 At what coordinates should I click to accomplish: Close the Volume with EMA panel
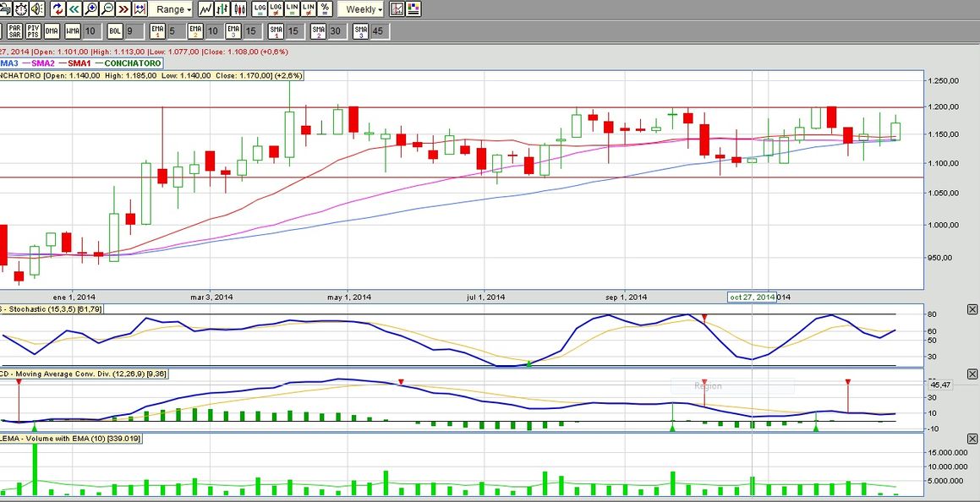click(x=972, y=440)
